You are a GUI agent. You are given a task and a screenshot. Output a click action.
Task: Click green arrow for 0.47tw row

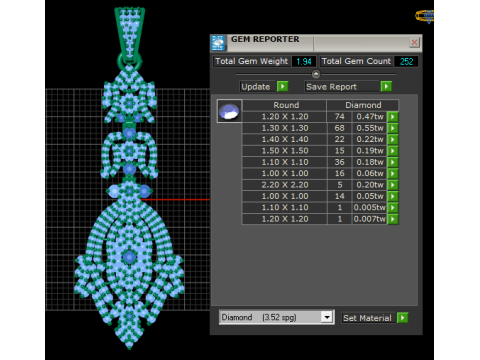pyautogui.click(x=393, y=117)
